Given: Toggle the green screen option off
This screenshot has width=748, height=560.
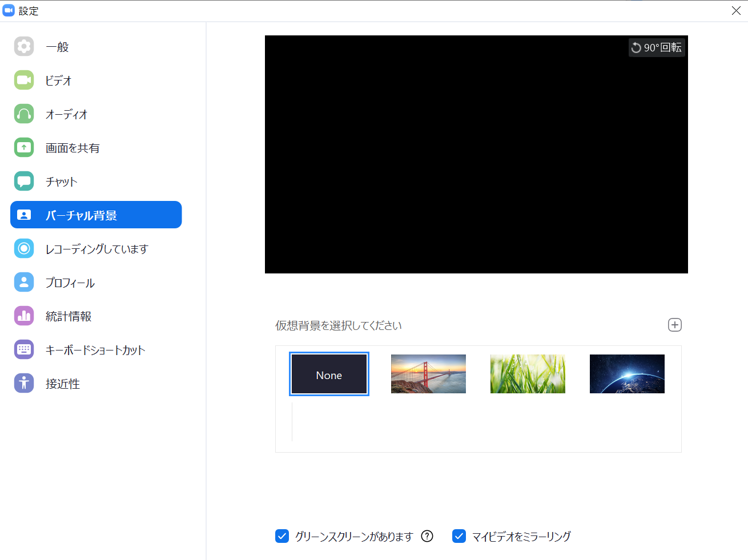Looking at the screenshot, I should pyautogui.click(x=281, y=536).
